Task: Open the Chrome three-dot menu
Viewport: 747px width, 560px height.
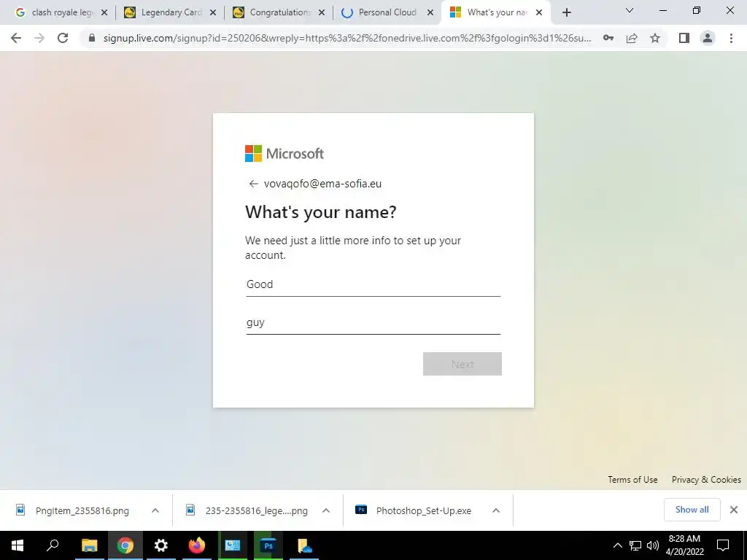Action: [x=731, y=38]
